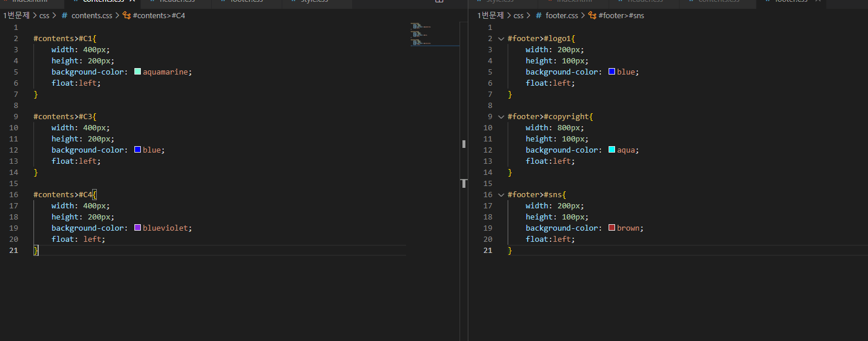The height and width of the screenshot is (341, 868).
Task: Click the split editor icon at left group's top right
Action: 440,2
